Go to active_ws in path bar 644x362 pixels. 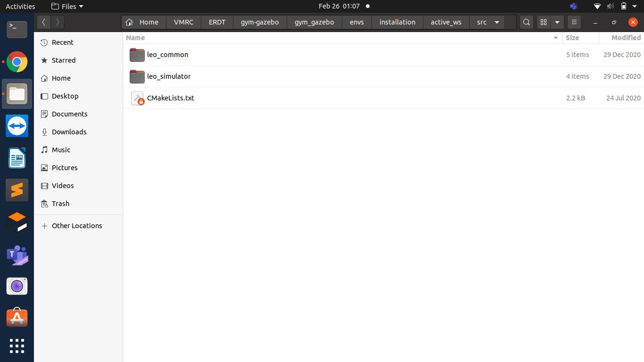click(446, 22)
